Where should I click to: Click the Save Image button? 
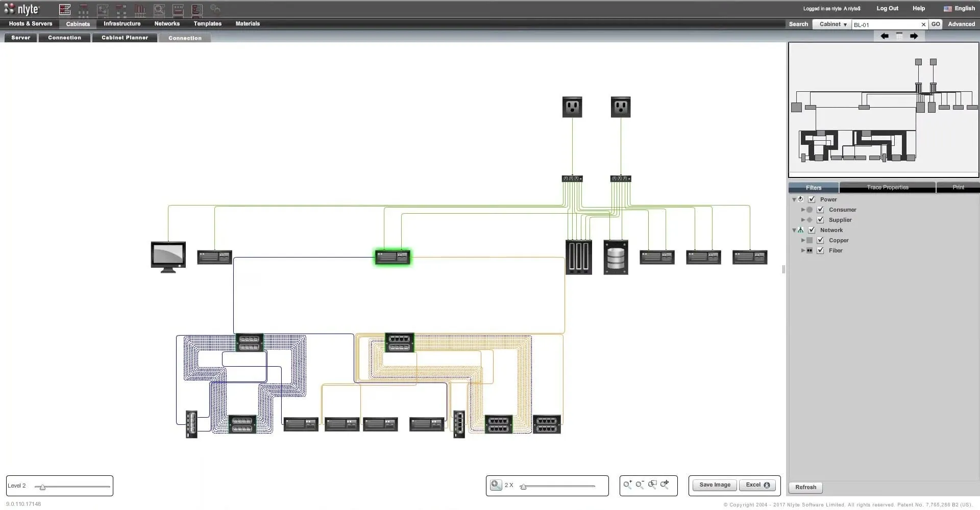pyautogui.click(x=714, y=485)
